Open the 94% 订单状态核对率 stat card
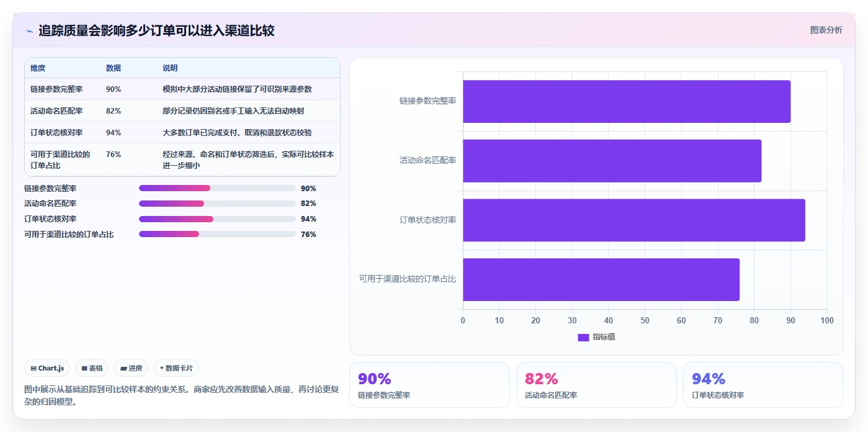The height and width of the screenshot is (432, 868). click(763, 385)
